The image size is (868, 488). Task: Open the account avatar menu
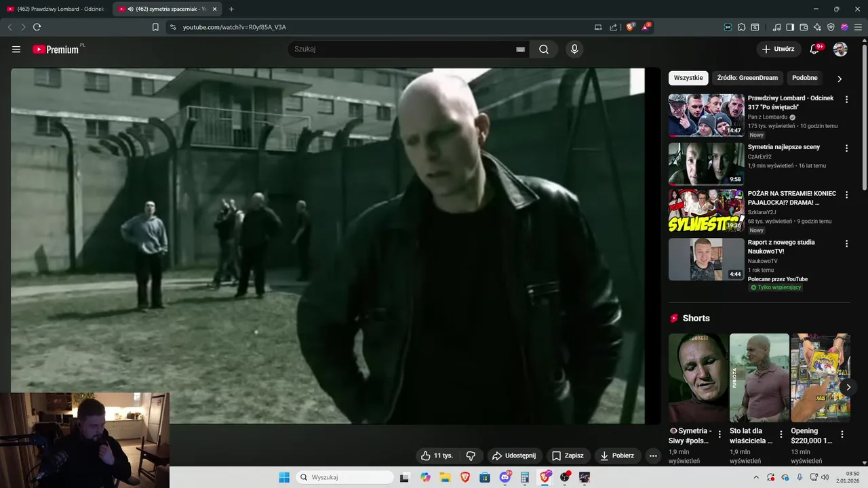[x=840, y=49]
